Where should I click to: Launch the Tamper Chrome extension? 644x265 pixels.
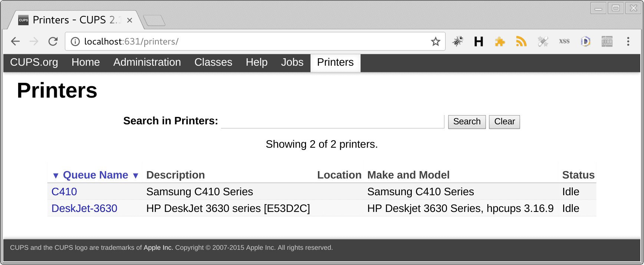[607, 42]
